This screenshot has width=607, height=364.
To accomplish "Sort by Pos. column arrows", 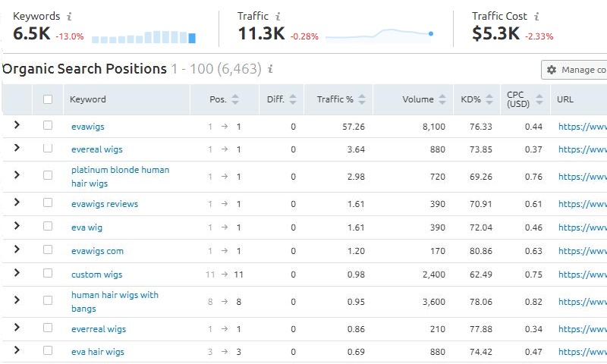I will (235, 99).
